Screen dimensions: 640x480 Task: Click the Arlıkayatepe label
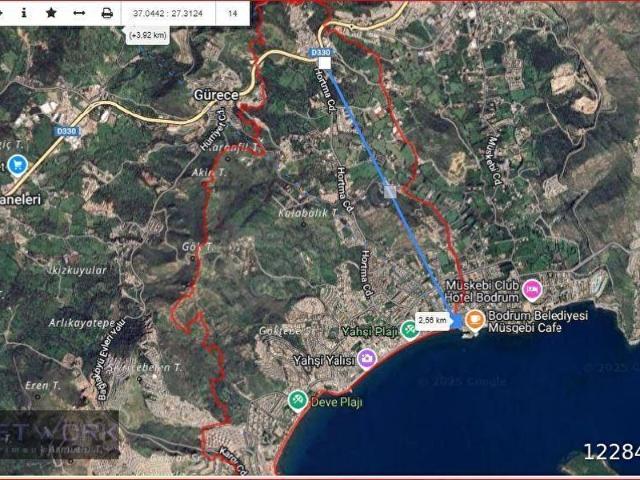82,323
